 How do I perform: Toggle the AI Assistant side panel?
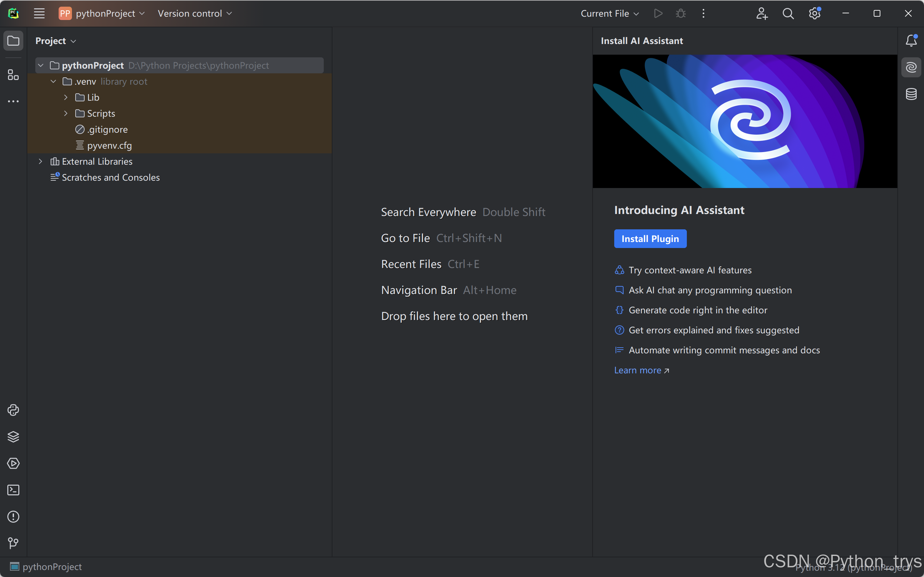[911, 68]
